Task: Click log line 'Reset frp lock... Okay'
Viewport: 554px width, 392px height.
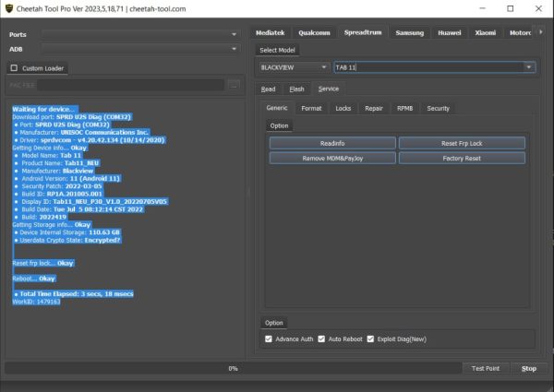Action: (x=42, y=263)
